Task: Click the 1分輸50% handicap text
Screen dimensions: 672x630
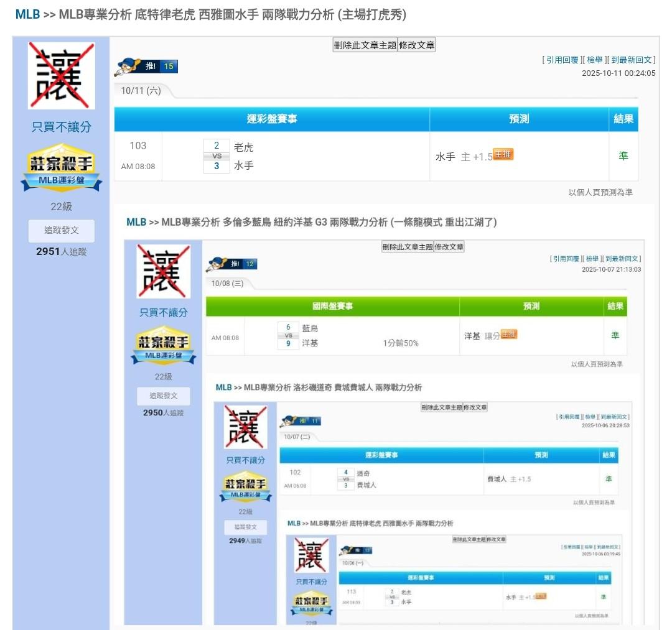Action: 401,343
